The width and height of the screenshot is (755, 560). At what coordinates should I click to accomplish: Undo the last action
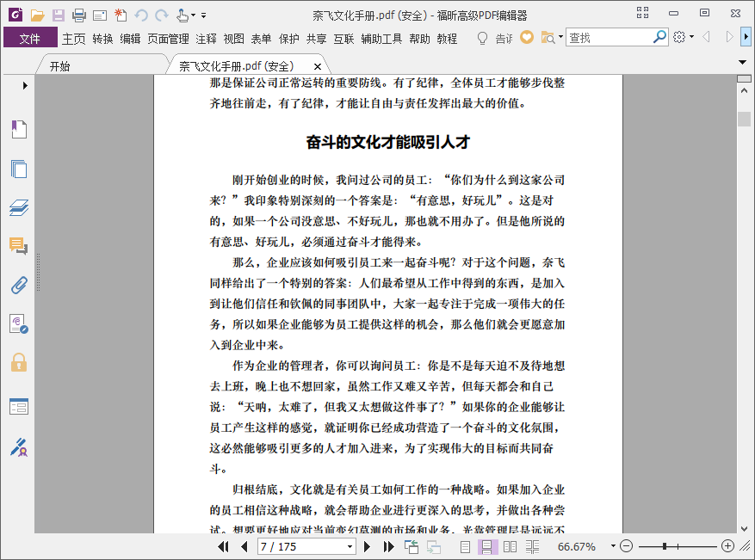click(x=141, y=15)
